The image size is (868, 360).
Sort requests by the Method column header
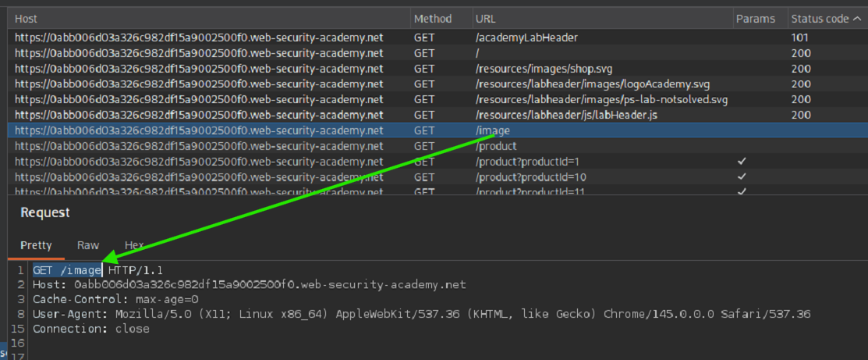432,19
